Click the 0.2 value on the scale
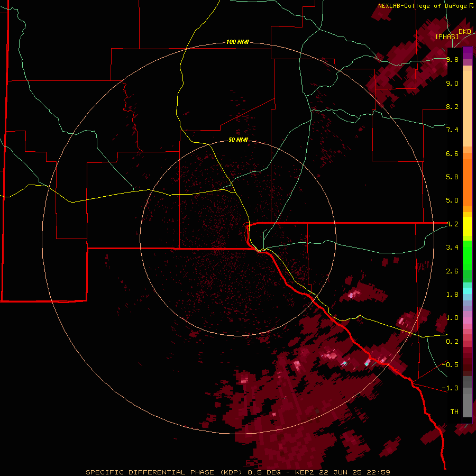476x476 pixels. pyautogui.click(x=452, y=342)
